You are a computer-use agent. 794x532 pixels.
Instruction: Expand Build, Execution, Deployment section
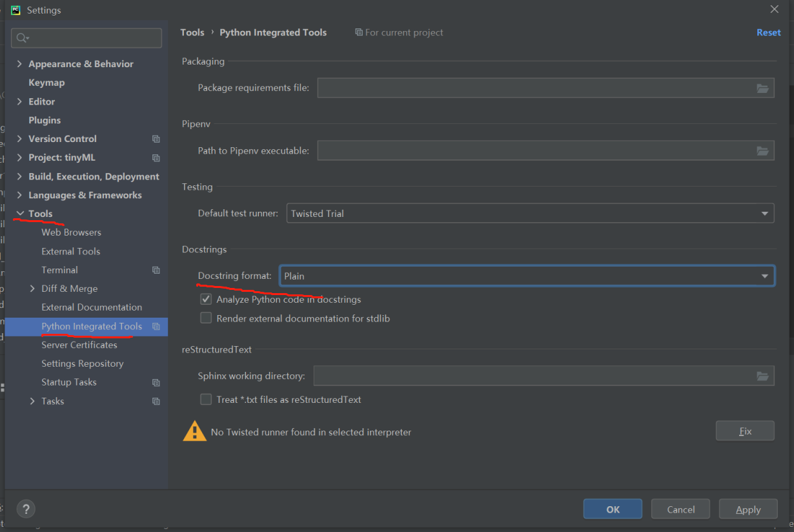pyautogui.click(x=19, y=176)
